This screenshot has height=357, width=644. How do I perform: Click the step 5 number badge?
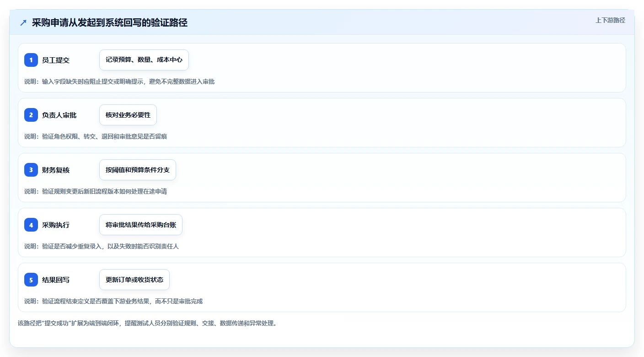pos(31,280)
